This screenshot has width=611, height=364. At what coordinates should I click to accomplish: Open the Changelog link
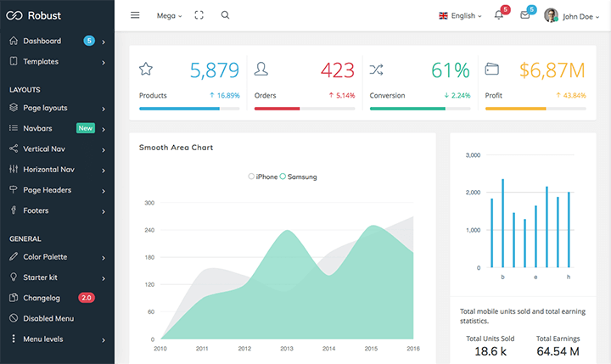coord(42,298)
